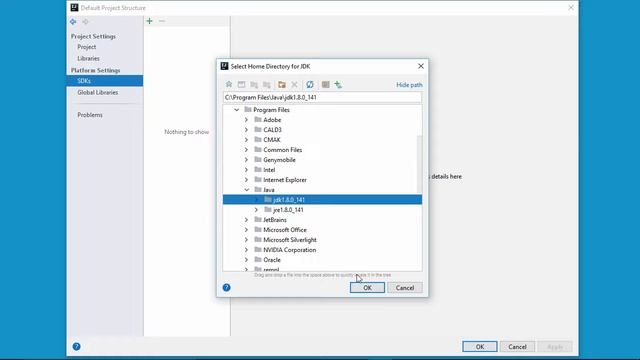Click the Delete (X) toolbar icon
The height and width of the screenshot is (360, 640).
(x=294, y=84)
